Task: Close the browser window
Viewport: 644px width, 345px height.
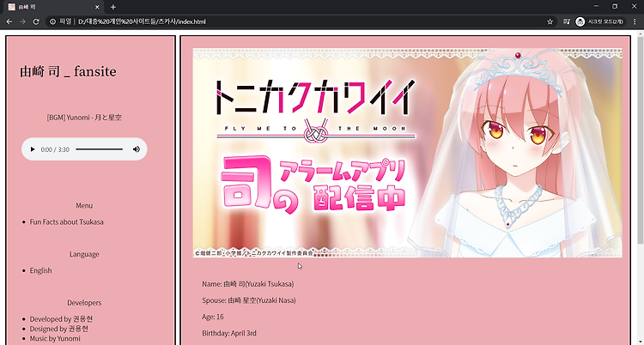Action: 634,6
